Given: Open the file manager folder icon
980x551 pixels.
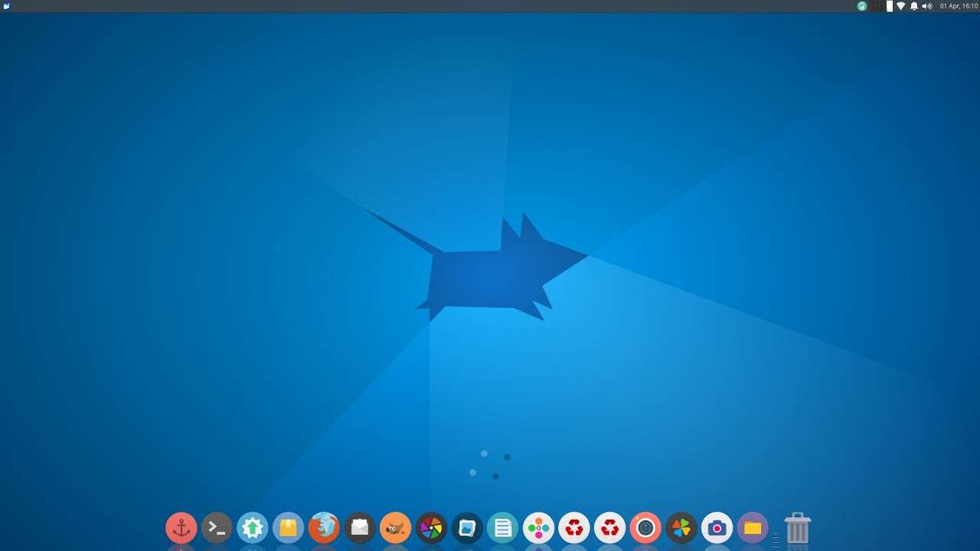Looking at the screenshot, I should tap(753, 528).
